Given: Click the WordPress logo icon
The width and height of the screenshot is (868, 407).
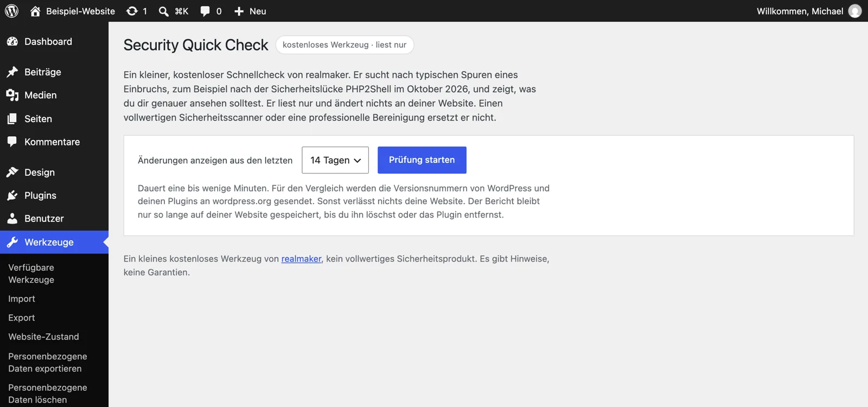Looking at the screenshot, I should pyautogui.click(x=11, y=11).
